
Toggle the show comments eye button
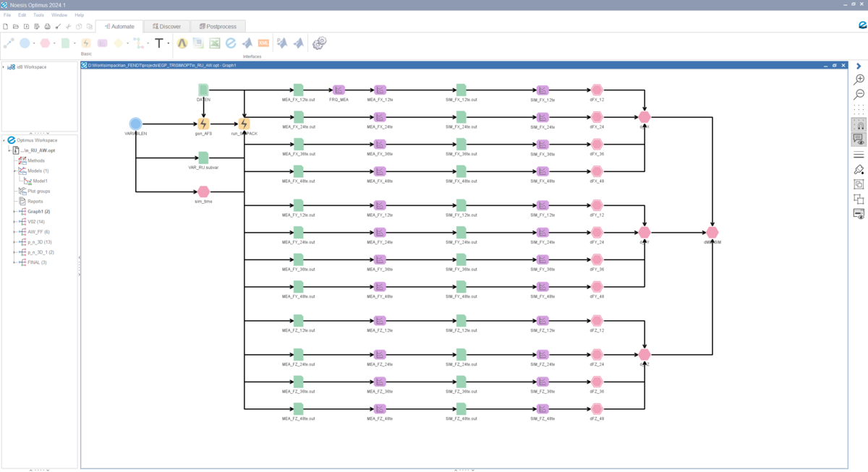click(859, 139)
